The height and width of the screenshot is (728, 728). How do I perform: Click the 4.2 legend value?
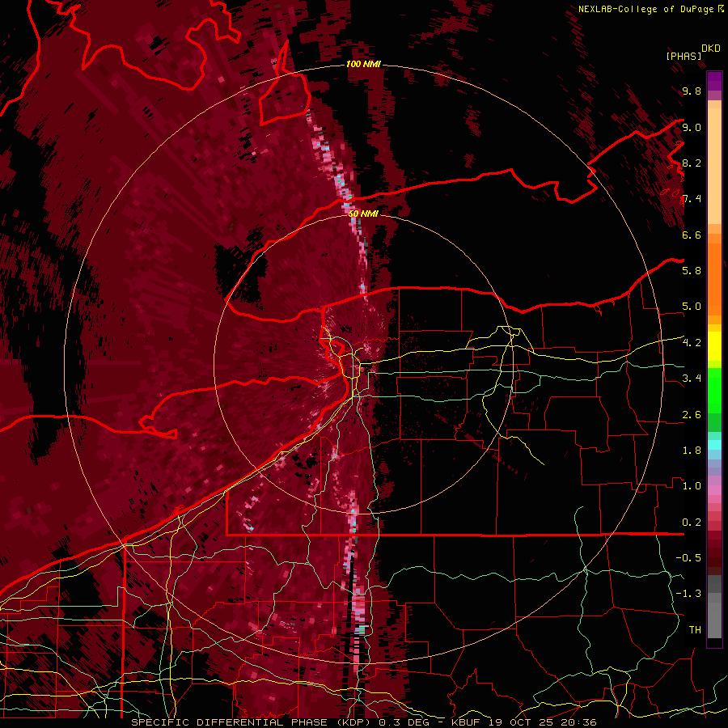tap(692, 343)
